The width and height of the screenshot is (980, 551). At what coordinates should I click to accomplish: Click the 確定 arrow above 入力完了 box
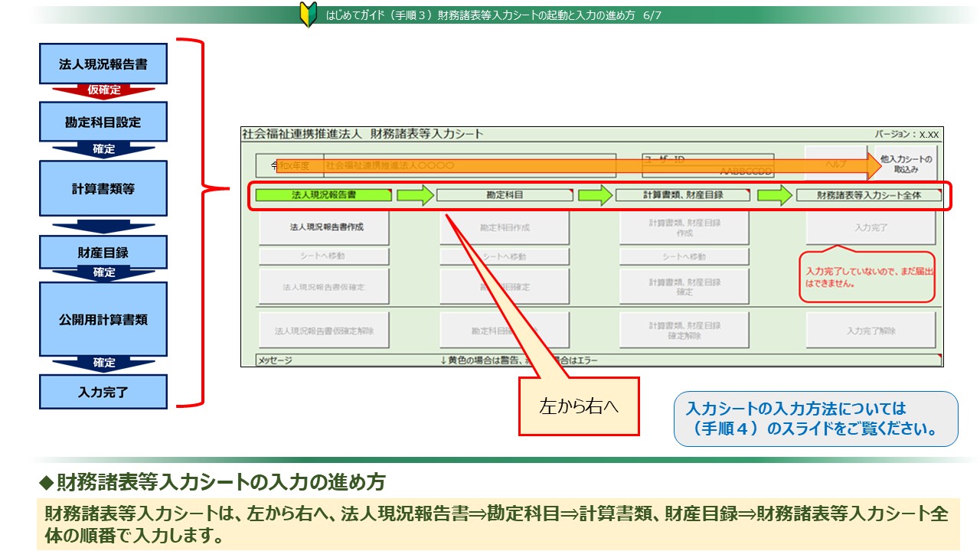[103, 364]
